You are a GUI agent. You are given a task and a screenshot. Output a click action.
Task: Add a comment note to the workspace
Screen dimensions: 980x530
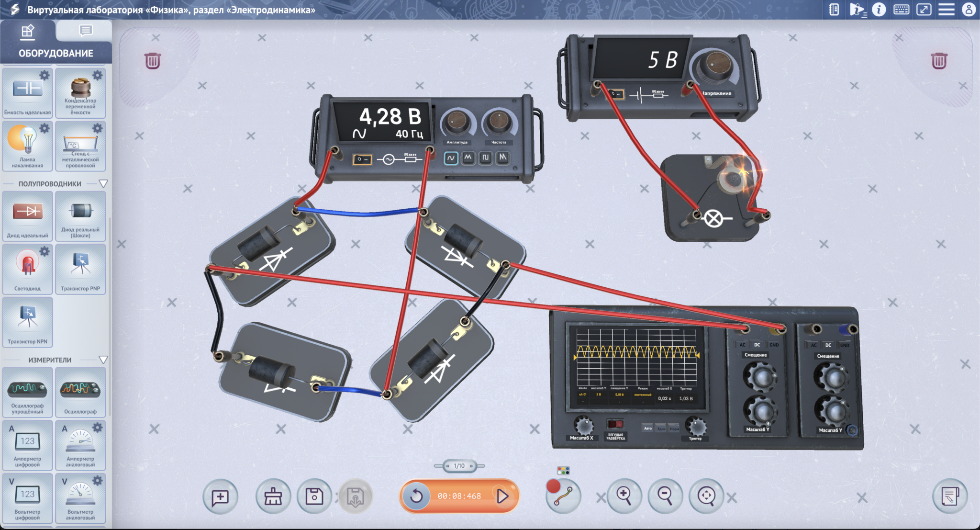220,497
